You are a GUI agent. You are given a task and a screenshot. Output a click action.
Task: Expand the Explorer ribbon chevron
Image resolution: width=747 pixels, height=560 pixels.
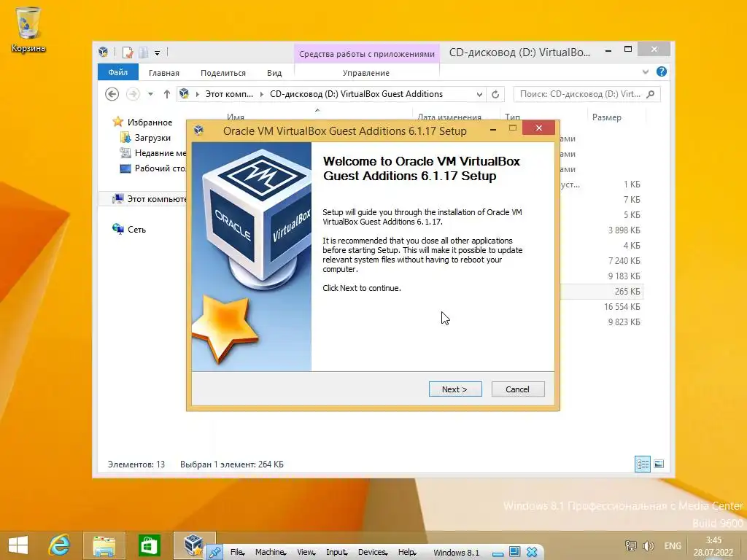[x=646, y=72]
